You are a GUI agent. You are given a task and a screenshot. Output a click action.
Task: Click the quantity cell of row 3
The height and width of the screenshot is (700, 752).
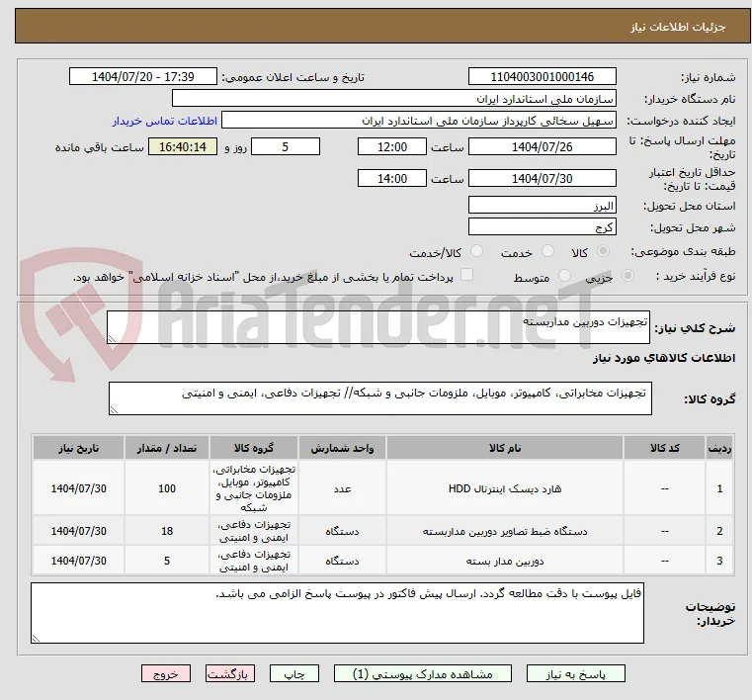pos(167,561)
